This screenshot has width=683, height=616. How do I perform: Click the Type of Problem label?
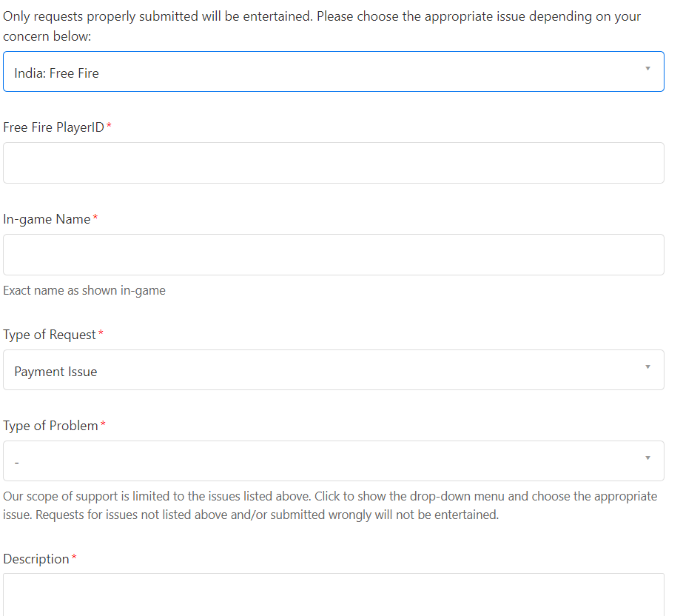(50, 426)
